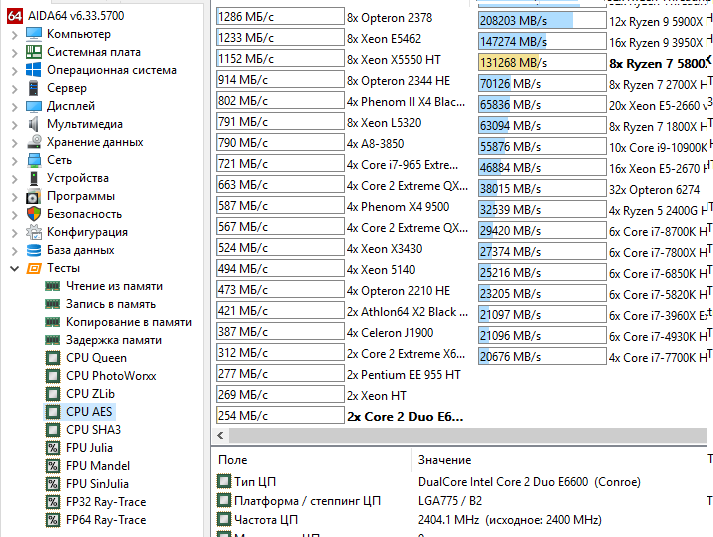Click memory icon for Копирование в памяти
This screenshot has height=537, width=713.
pyautogui.click(x=53, y=322)
